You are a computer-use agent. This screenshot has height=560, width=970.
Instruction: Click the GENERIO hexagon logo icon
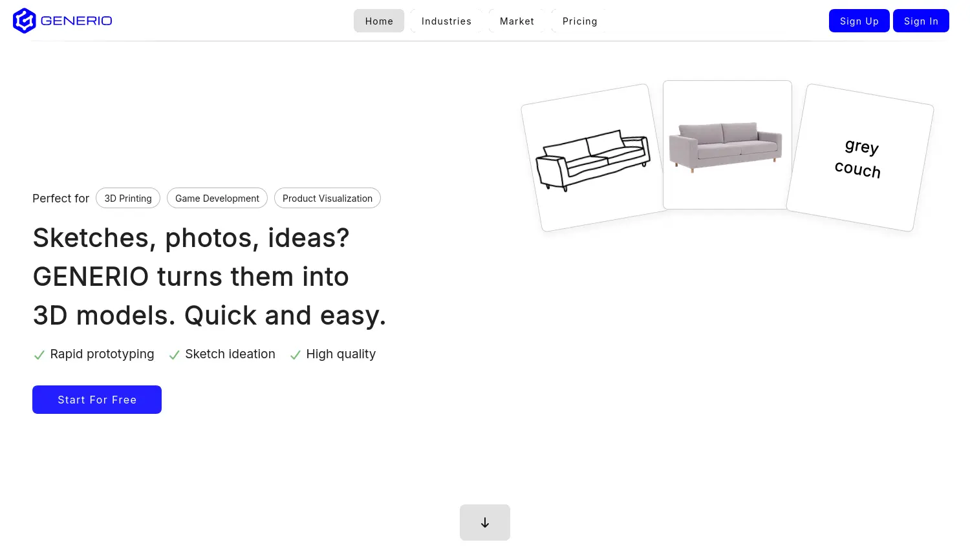click(24, 20)
